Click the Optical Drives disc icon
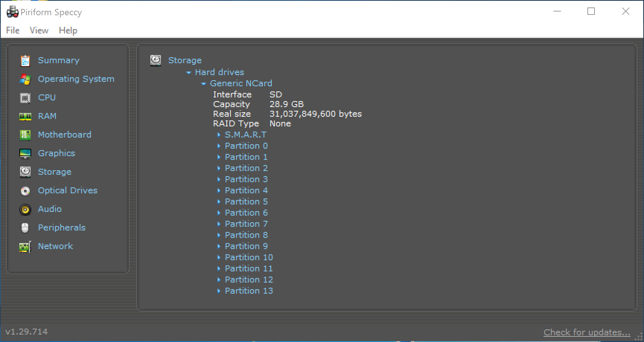The height and width of the screenshot is (342, 644). (25, 191)
